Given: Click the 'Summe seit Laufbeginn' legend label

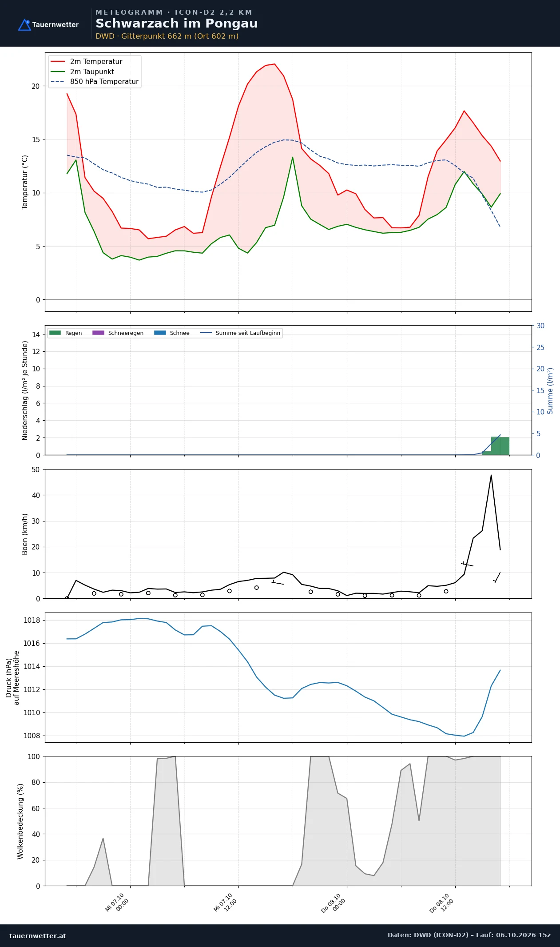Looking at the screenshot, I should (248, 333).
